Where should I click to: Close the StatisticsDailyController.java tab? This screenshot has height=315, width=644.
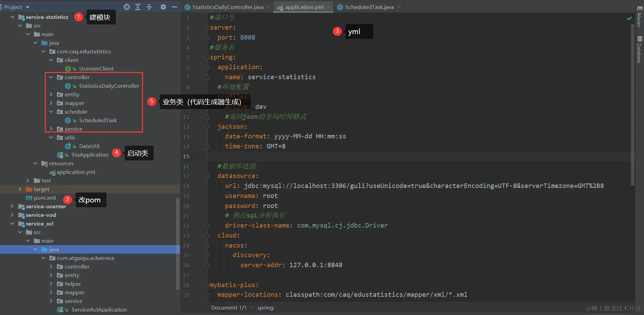tap(268, 7)
